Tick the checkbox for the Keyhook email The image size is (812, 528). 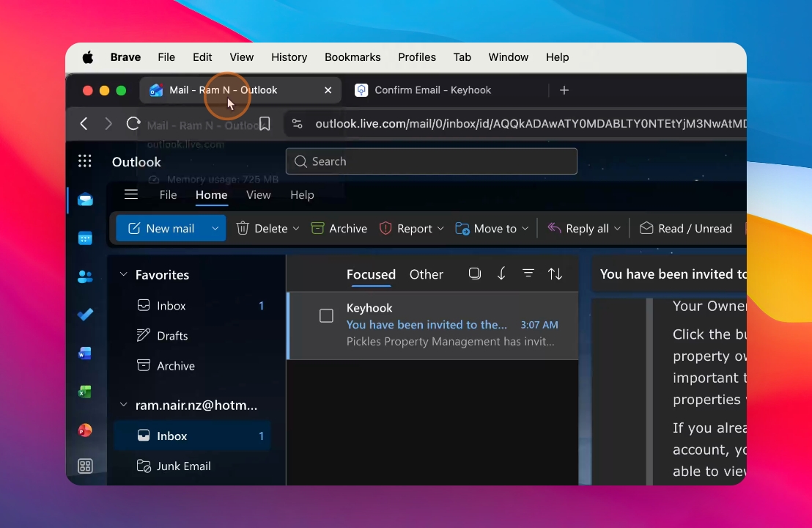[326, 315]
